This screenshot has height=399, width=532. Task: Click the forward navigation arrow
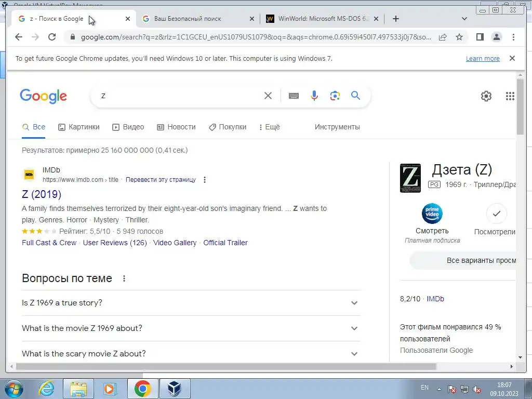tap(35, 37)
